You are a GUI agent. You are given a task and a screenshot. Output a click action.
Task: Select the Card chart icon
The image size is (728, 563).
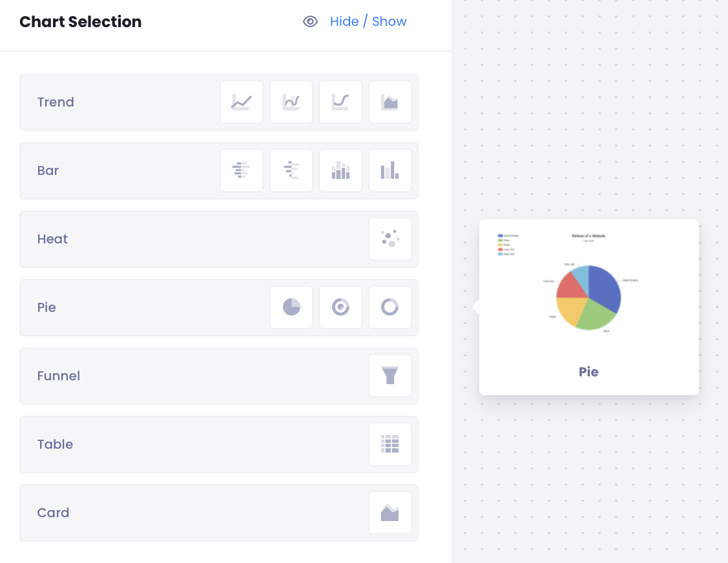pos(390,513)
